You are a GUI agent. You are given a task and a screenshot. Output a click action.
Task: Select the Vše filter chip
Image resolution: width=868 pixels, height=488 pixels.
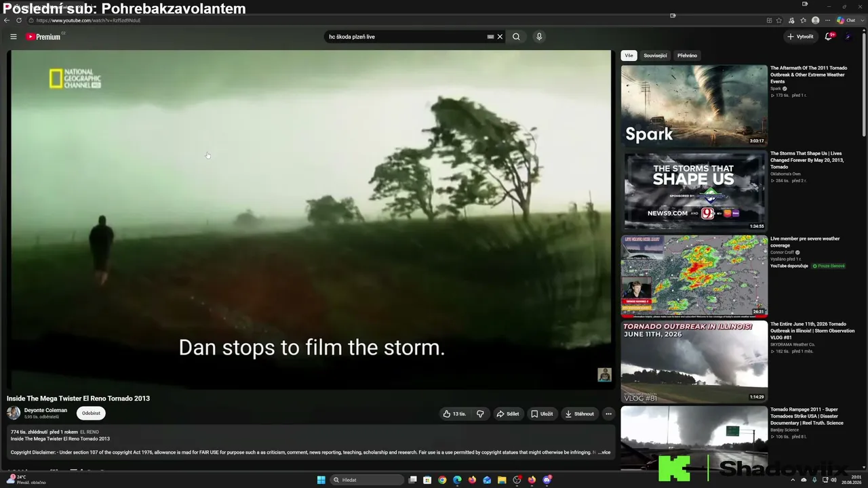[629, 56]
